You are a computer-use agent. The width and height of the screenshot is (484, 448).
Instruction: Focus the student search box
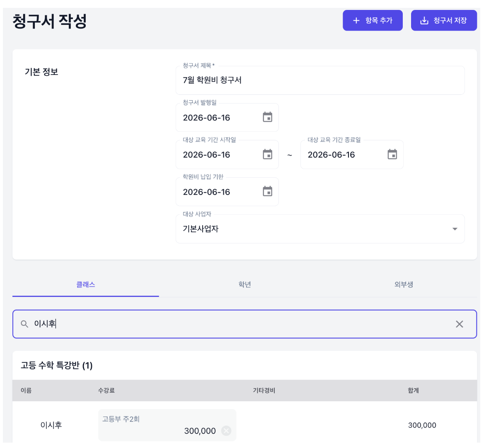tap(244, 324)
